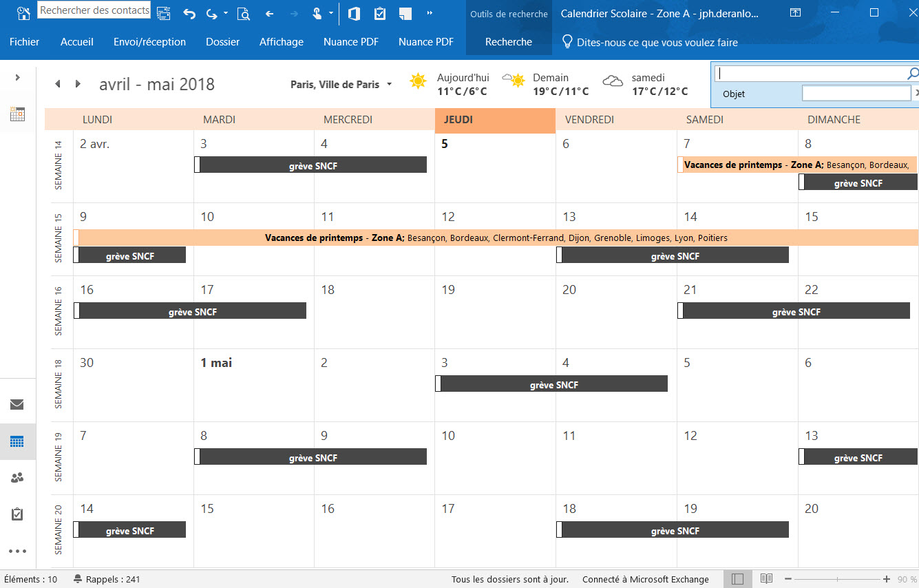Select the Calendar view in the sidebar
Screen dimensions: 919x588
pyautogui.click(x=17, y=441)
